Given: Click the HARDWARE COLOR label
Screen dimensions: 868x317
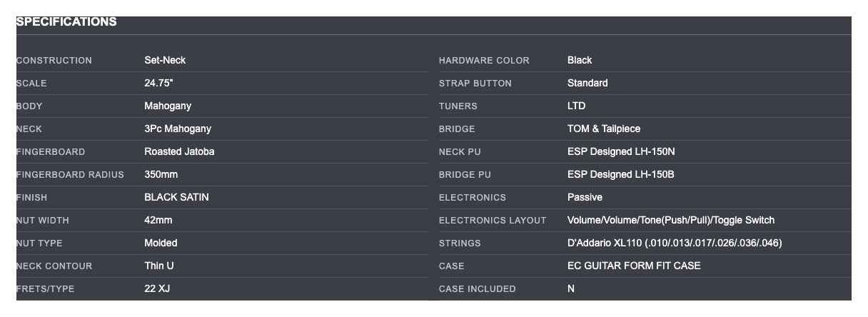Looking at the screenshot, I should (x=484, y=61).
